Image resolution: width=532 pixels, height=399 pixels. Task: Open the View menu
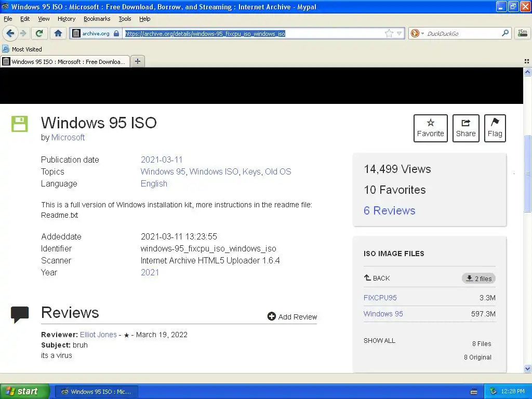coord(44,19)
